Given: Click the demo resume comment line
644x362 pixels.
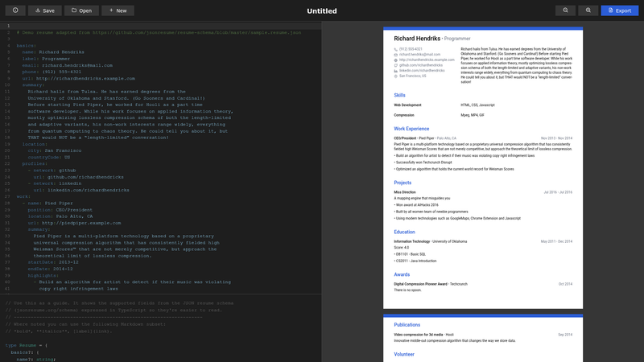Looking at the screenshot, I should coord(159,32).
